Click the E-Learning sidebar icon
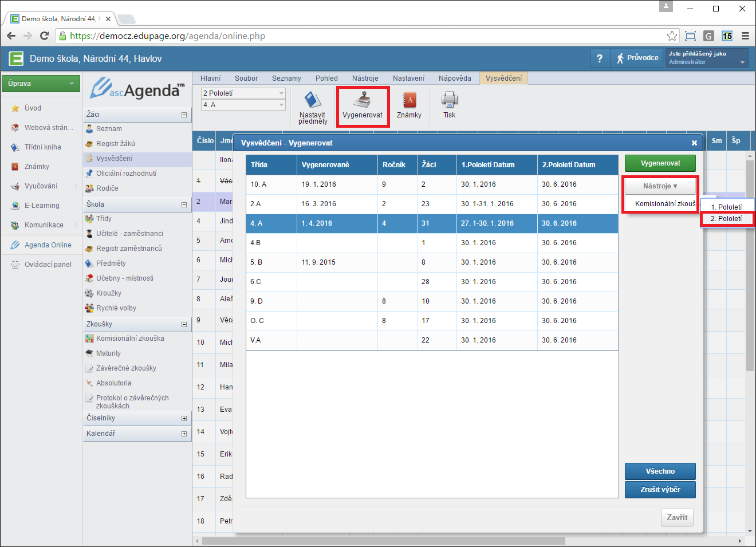 [15, 206]
